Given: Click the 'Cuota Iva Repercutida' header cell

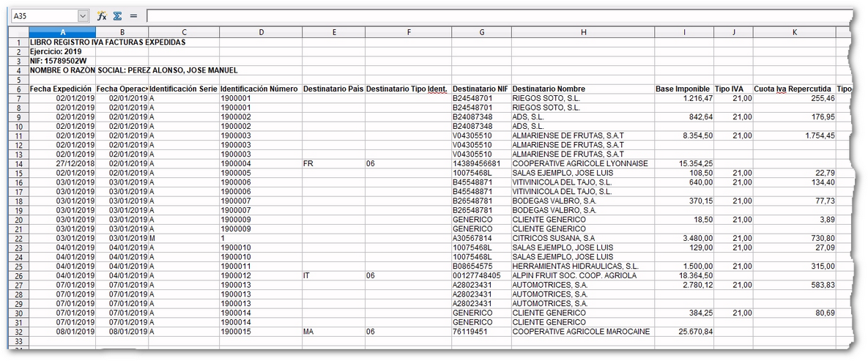Looking at the screenshot, I should point(794,89).
